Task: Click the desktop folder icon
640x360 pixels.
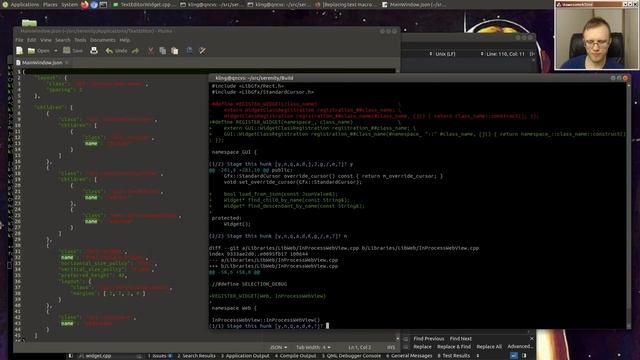Action: tap(29, 22)
